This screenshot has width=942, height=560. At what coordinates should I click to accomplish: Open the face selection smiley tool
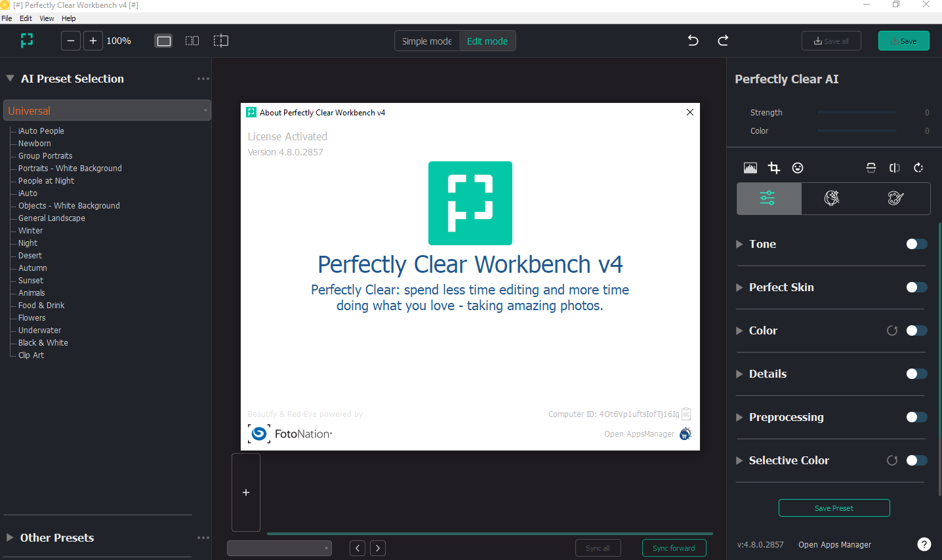point(798,168)
